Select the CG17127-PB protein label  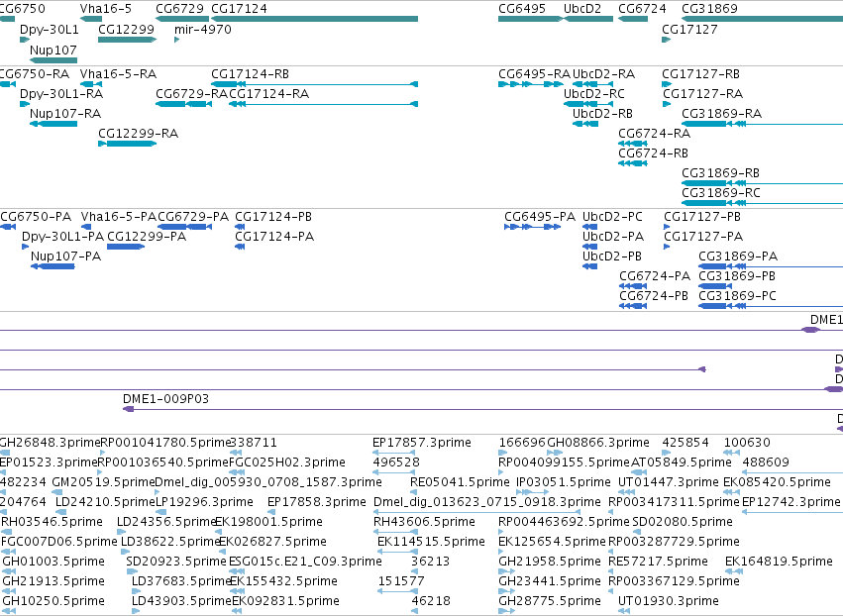[x=702, y=217]
